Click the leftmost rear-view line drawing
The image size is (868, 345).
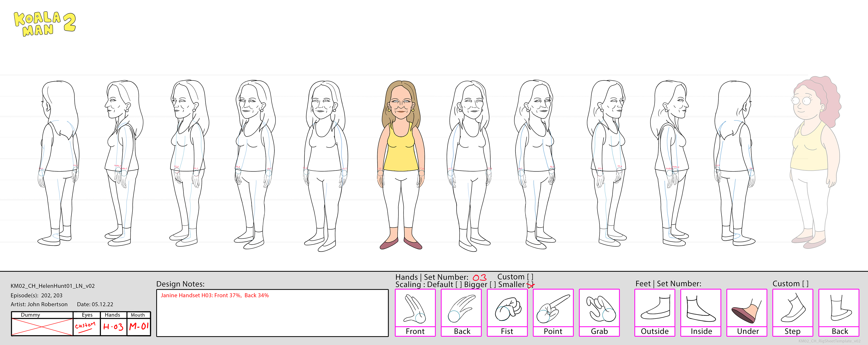(x=58, y=163)
